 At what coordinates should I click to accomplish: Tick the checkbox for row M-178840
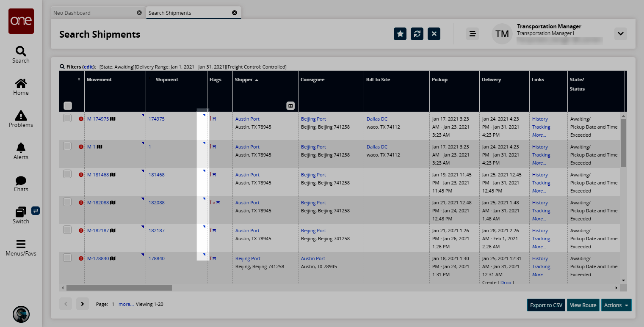pos(67,258)
